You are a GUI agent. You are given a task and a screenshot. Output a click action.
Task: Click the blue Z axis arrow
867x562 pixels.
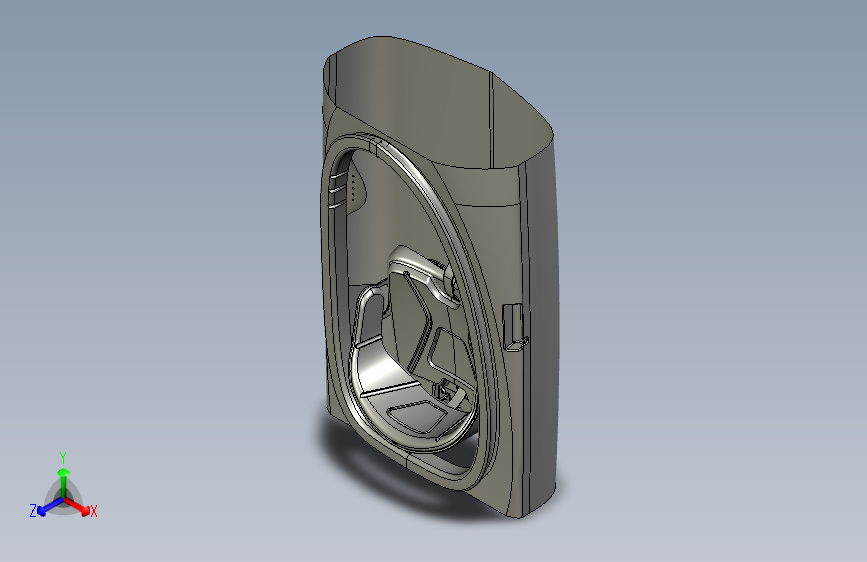[50, 507]
